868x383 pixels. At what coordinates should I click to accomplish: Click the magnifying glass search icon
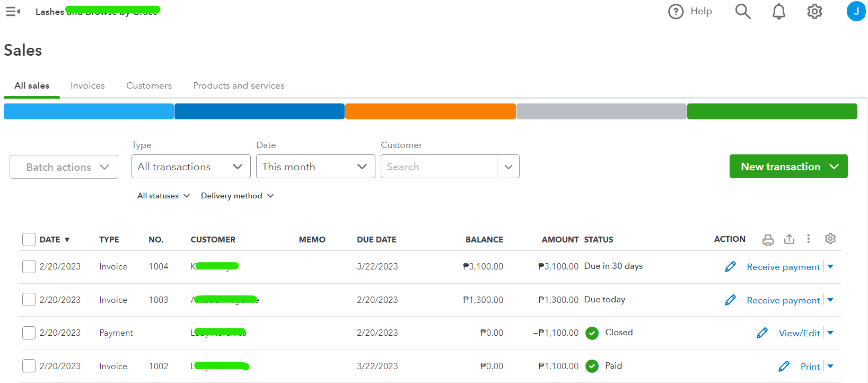(x=743, y=12)
